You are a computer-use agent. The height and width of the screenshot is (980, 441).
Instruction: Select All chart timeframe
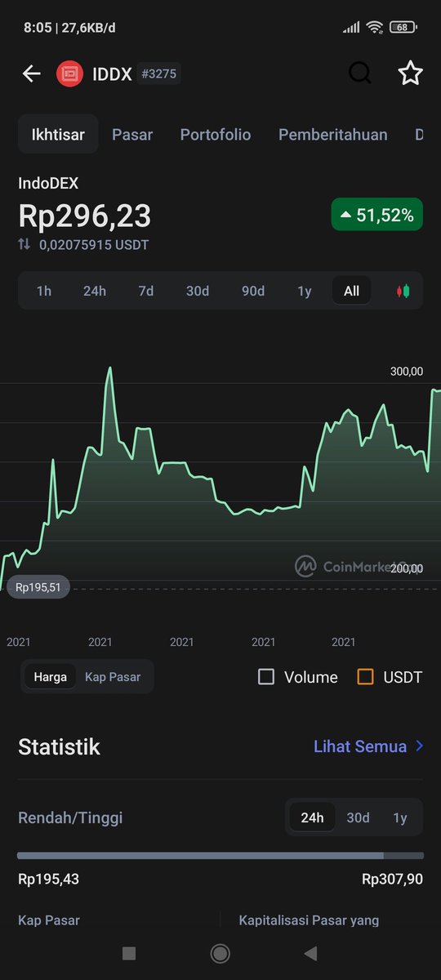tap(351, 291)
